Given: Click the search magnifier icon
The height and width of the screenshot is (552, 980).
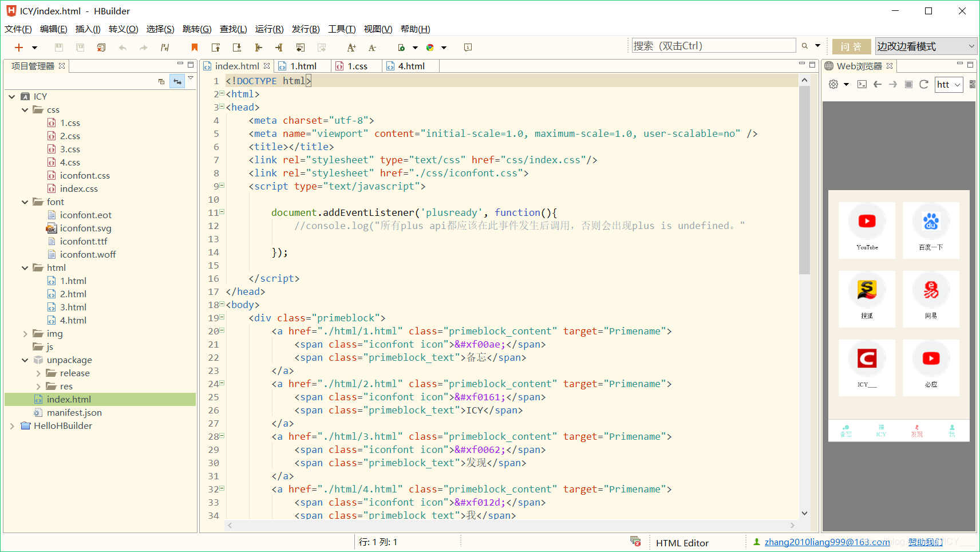Looking at the screenshot, I should (805, 46).
